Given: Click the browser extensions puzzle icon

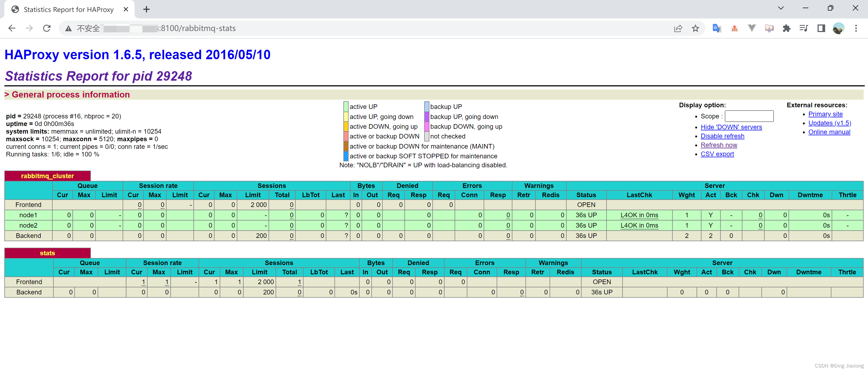Looking at the screenshot, I should pos(787,28).
